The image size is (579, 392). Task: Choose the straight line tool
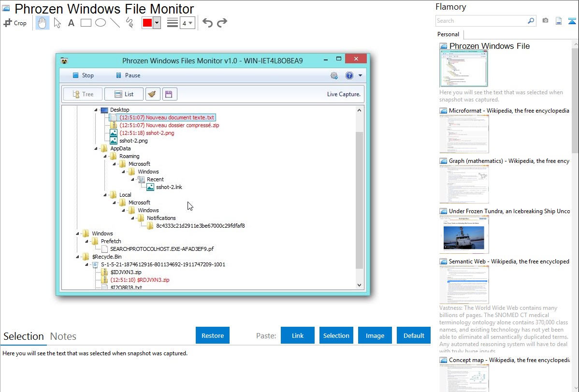click(115, 23)
